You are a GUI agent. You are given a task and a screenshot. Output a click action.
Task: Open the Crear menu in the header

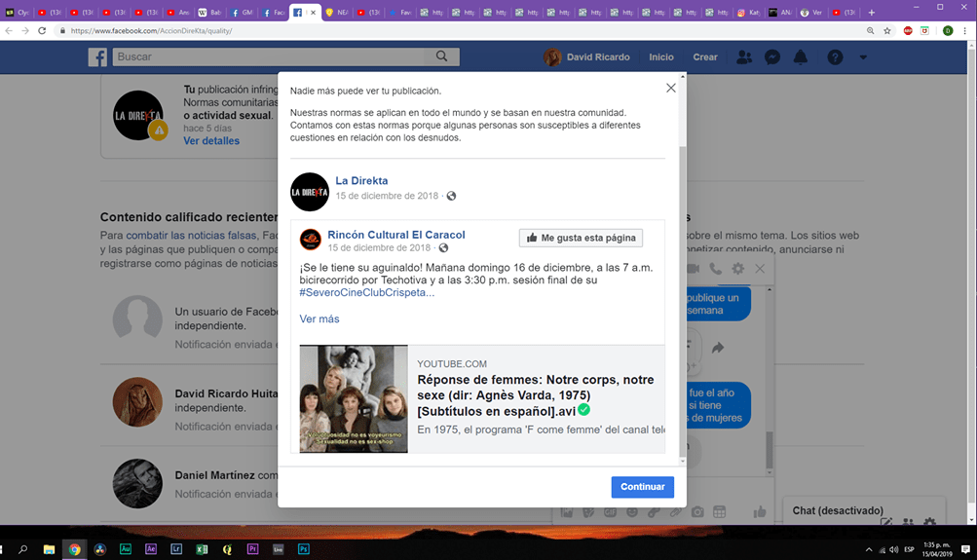(x=705, y=56)
